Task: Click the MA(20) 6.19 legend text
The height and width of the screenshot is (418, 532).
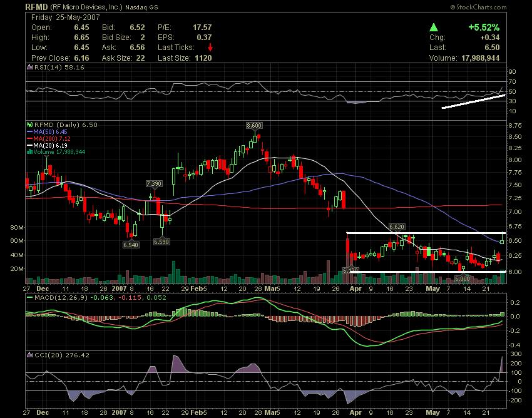Action: pos(50,146)
